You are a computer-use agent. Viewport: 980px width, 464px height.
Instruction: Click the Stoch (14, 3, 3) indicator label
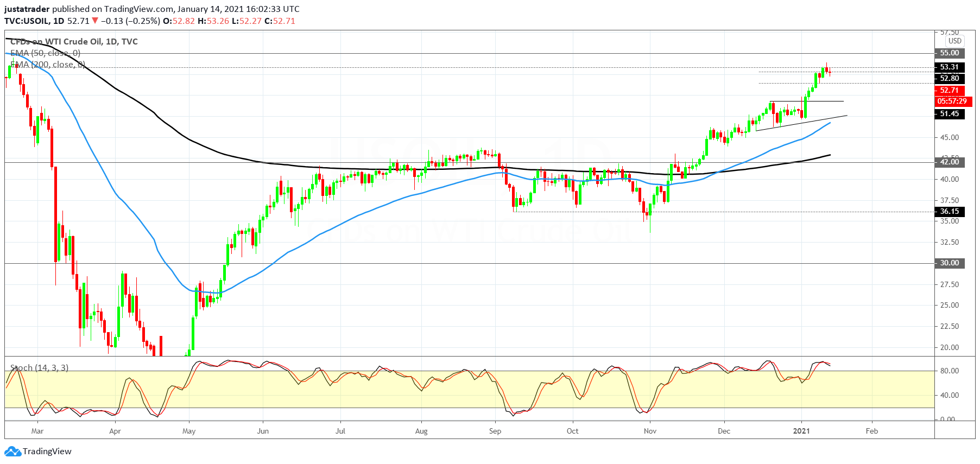pos(39,368)
